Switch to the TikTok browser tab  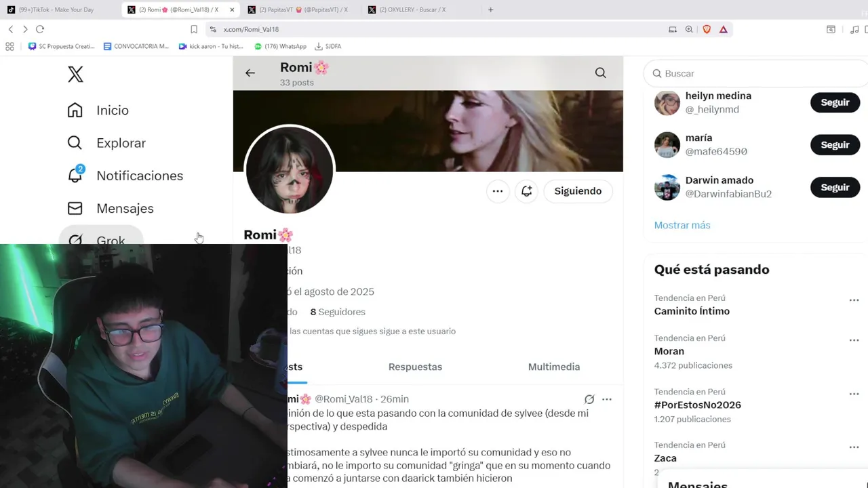pos(60,9)
